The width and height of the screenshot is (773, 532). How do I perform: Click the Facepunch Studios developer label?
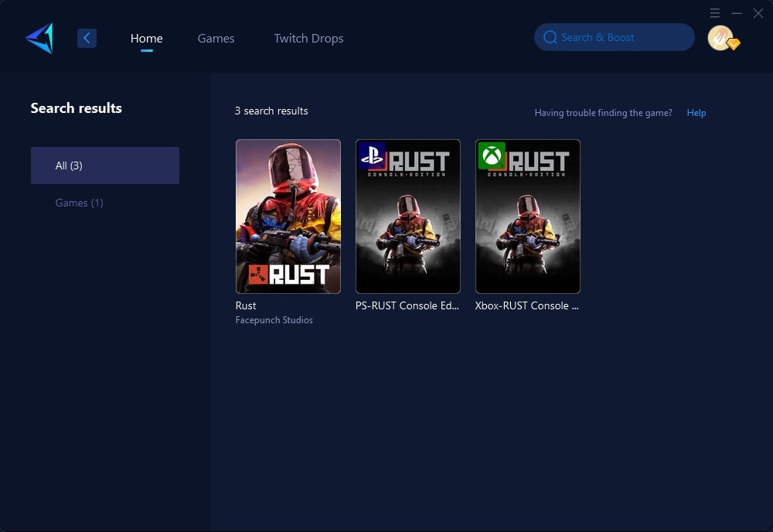coord(274,320)
